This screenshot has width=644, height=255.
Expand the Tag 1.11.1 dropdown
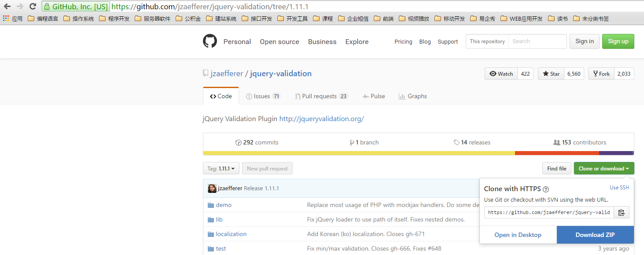(221, 168)
